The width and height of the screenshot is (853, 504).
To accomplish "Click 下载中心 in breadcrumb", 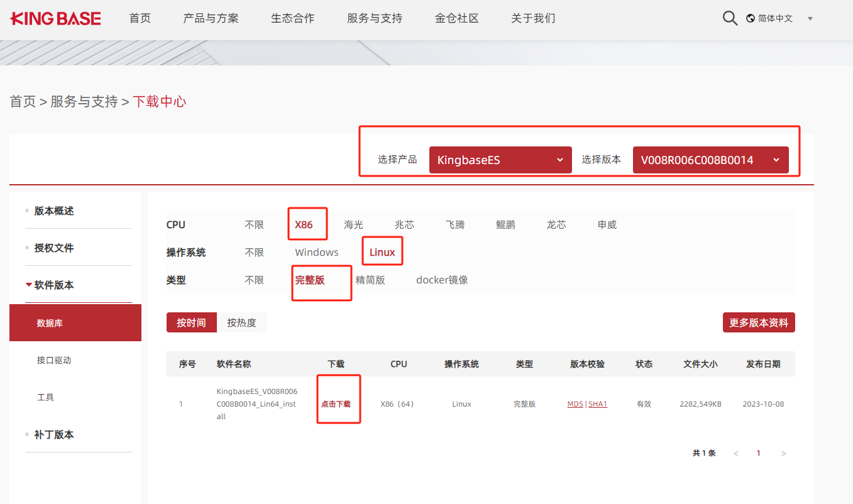I will (x=160, y=101).
